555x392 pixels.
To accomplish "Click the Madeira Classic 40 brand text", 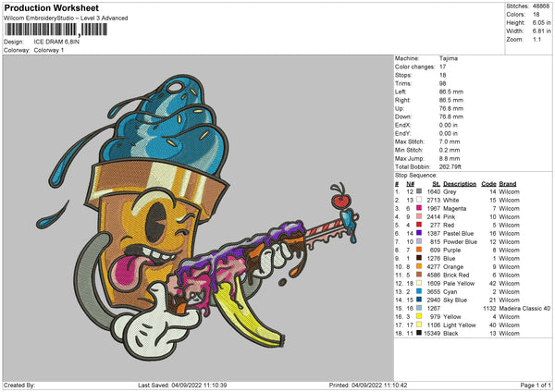I will 524,309.
